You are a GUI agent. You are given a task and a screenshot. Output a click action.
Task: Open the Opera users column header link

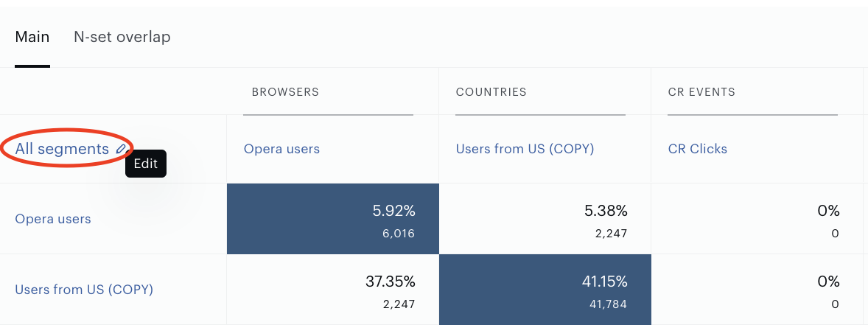pos(281,149)
